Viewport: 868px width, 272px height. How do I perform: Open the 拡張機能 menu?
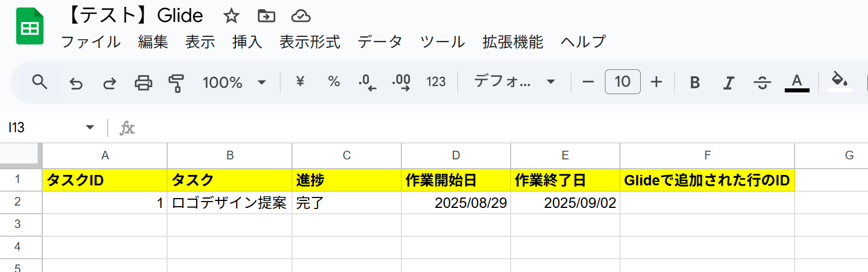coord(513,42)
